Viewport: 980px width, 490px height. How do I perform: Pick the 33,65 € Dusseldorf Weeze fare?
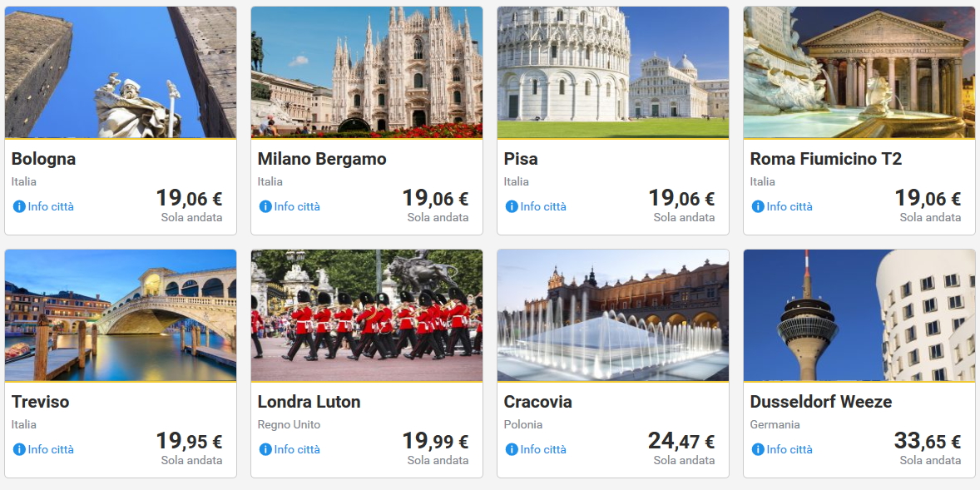coord(928,442)
